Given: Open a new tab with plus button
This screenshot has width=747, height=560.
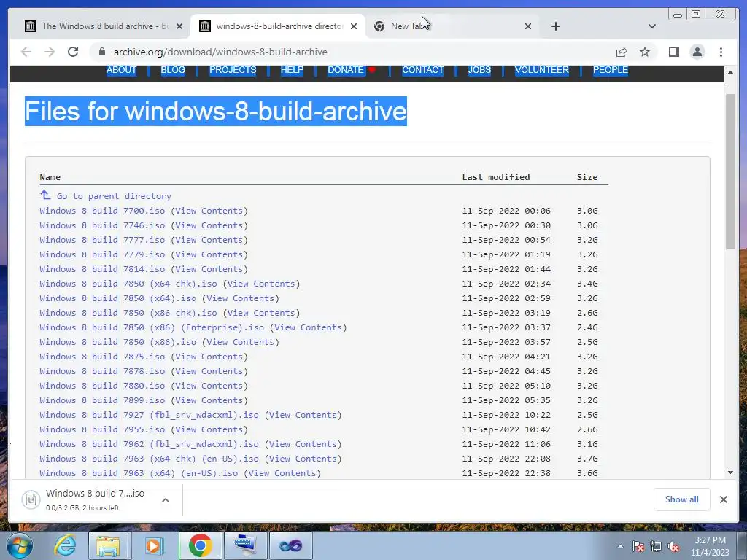Looking at the screenshot, I should [x=555, y=26].
